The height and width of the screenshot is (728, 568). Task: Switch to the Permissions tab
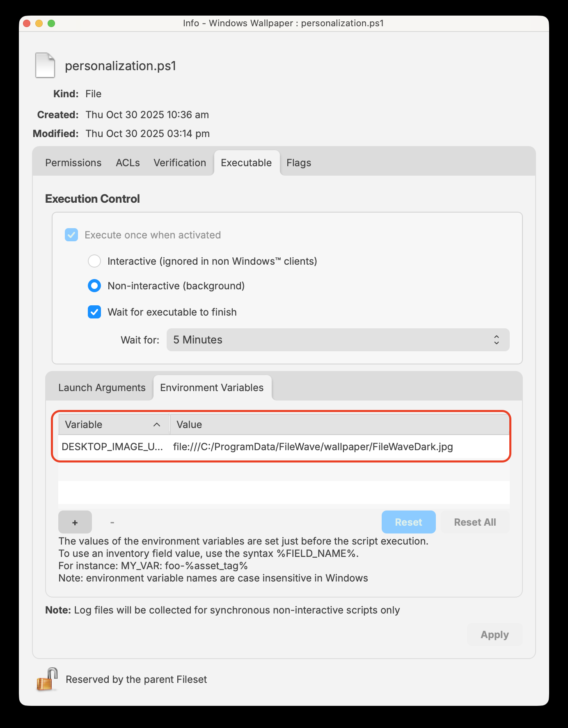[x=73, y=163]
